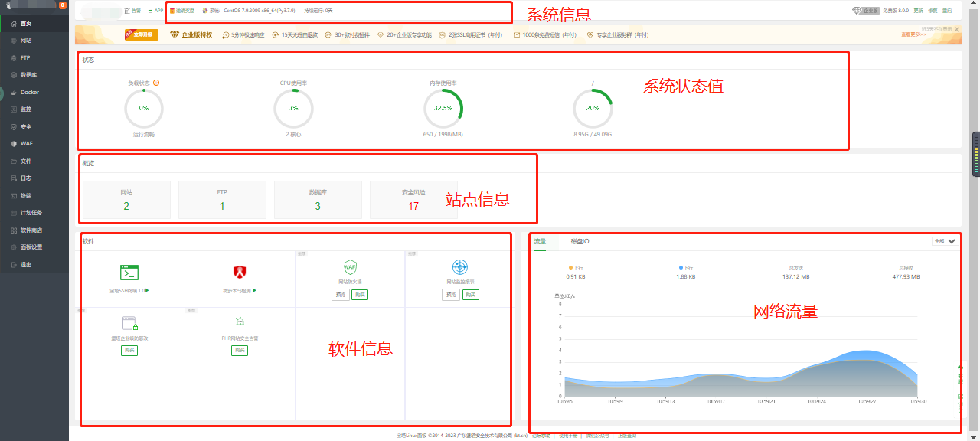
Task: Click the 软件商店 icon in sidebar
Action: coord(14,230)
